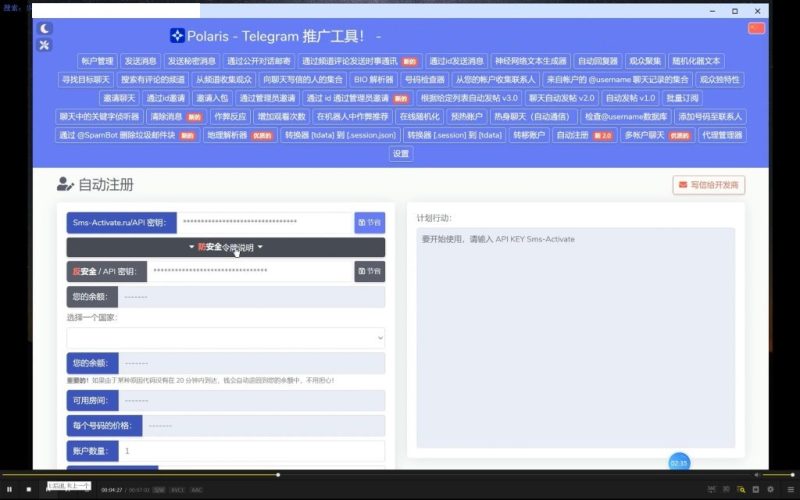Open the 自动注册 2.0 menu item
The image size is (800, 500).
(584, 135)
